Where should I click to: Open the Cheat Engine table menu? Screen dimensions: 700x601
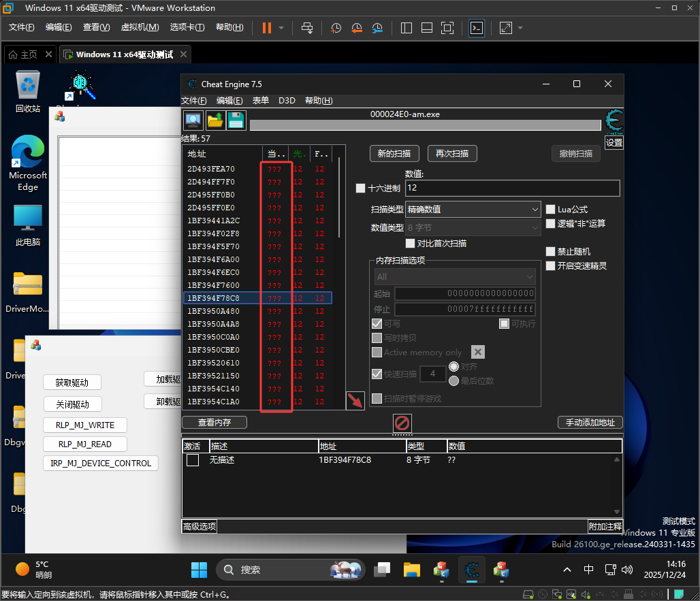(261, 100)
